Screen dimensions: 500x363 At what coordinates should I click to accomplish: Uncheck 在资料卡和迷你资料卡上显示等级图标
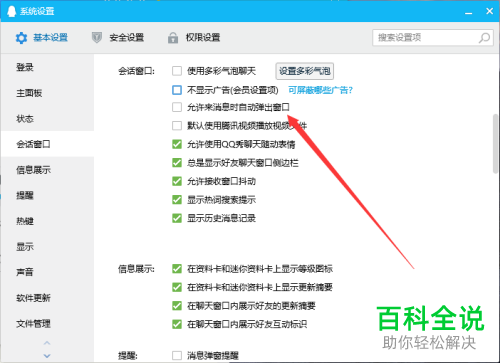pyautogui.click(x=177, y=269)
